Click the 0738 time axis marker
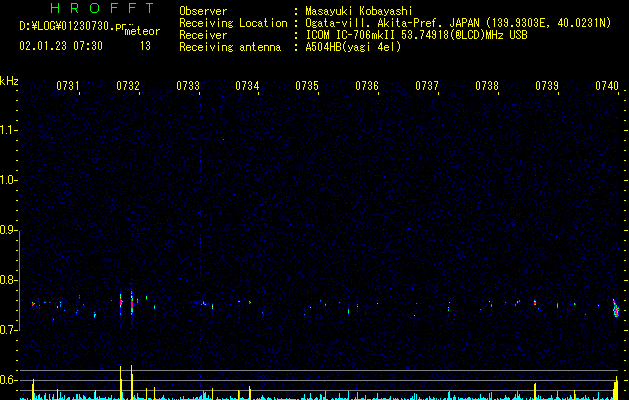This screenshot has width=629, height=400. click(x=487, y=86)
